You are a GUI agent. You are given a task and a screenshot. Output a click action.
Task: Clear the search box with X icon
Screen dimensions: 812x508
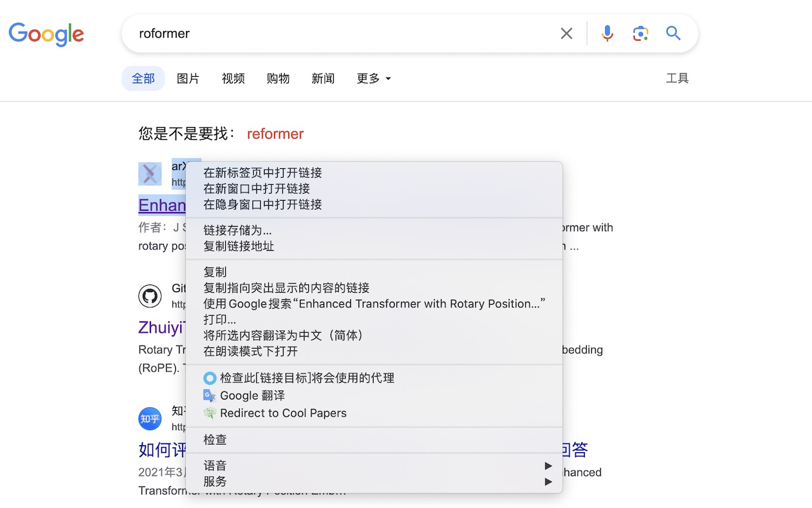tap(566, 34)
